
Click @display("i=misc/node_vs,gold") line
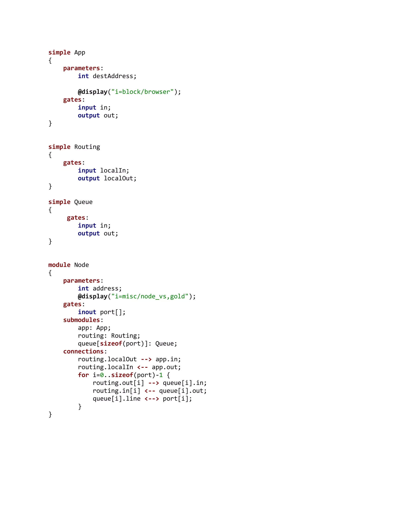click(x=137, y=297)
